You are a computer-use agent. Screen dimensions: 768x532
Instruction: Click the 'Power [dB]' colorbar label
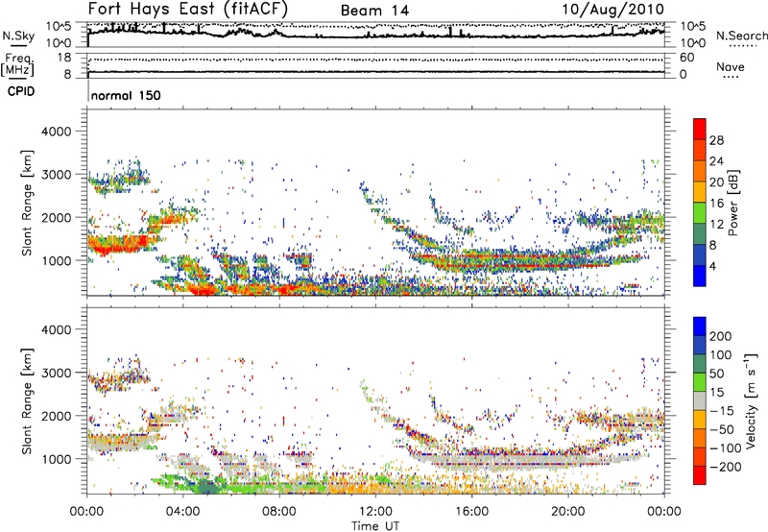point(733,203)
